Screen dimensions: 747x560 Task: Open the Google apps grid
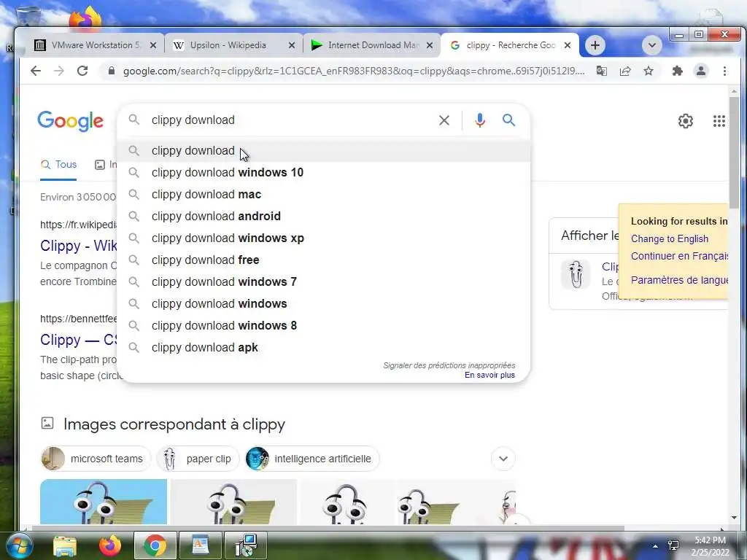coord(719,121)
